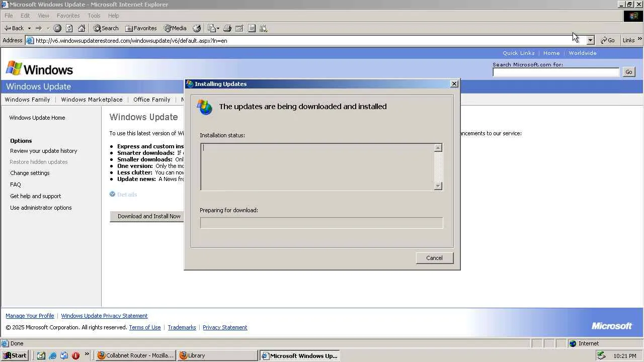Screen dimensions: 644x362
Task: Open the Favorites pane from the toolbar
Action: click(x=141, y=28)
